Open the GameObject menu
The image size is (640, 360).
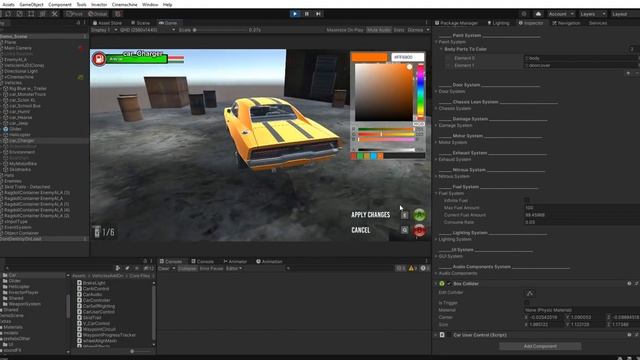(x=31, y=4)
